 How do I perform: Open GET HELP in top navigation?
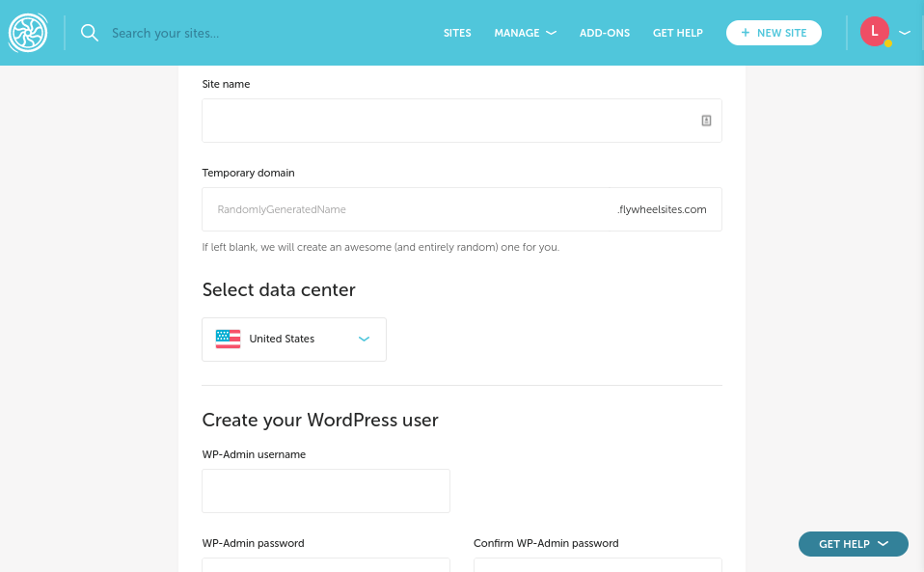(678, 33)
